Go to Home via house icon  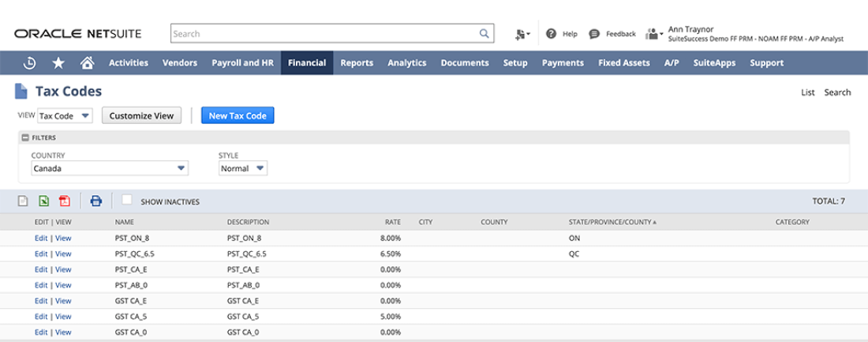pos(88,63)
